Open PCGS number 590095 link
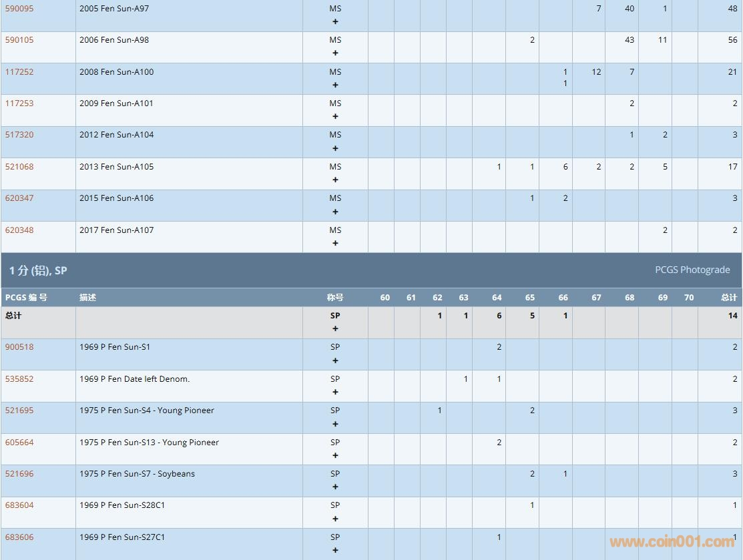The image size is (743, 560). pyautogui.click(x=19, y=8)
